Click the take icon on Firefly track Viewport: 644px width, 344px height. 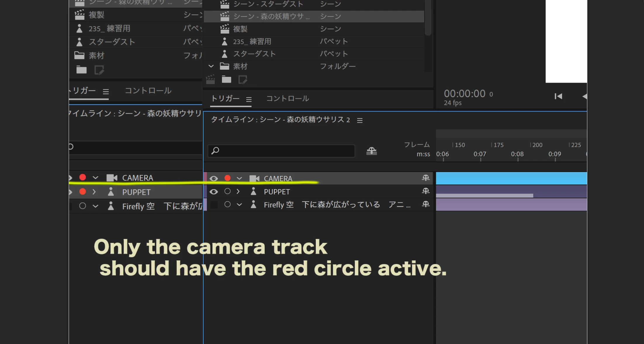coord(425,204)
